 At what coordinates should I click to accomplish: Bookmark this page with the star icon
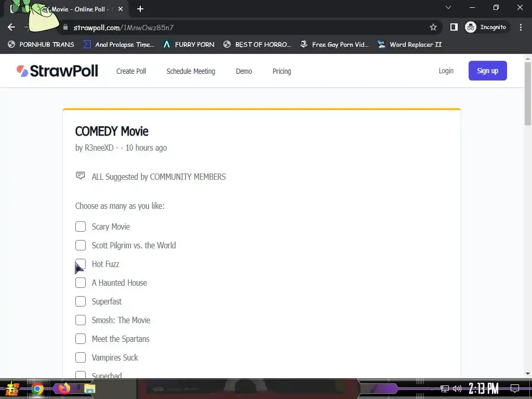pyautogui.click(x=433, y=27)
